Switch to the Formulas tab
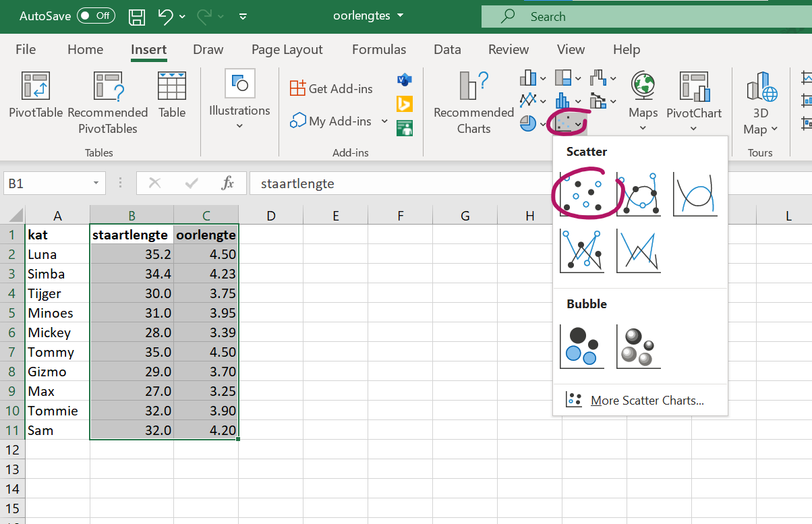Screen dimensions: 812x524 click(379, 49)
